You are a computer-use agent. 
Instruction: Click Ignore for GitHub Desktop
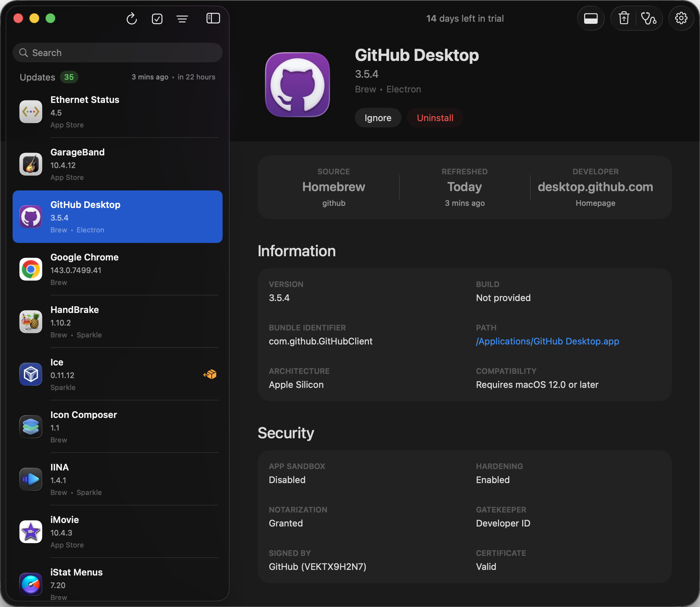(x=378, y=118)
